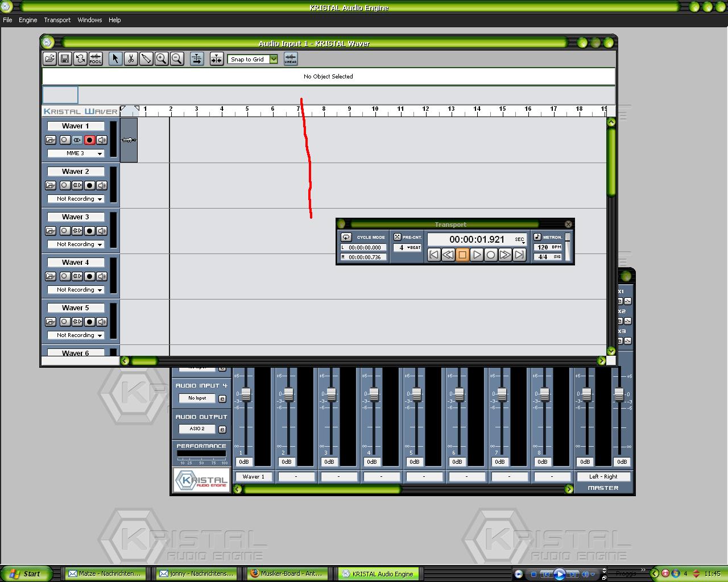Open the Windows menu

90,20
